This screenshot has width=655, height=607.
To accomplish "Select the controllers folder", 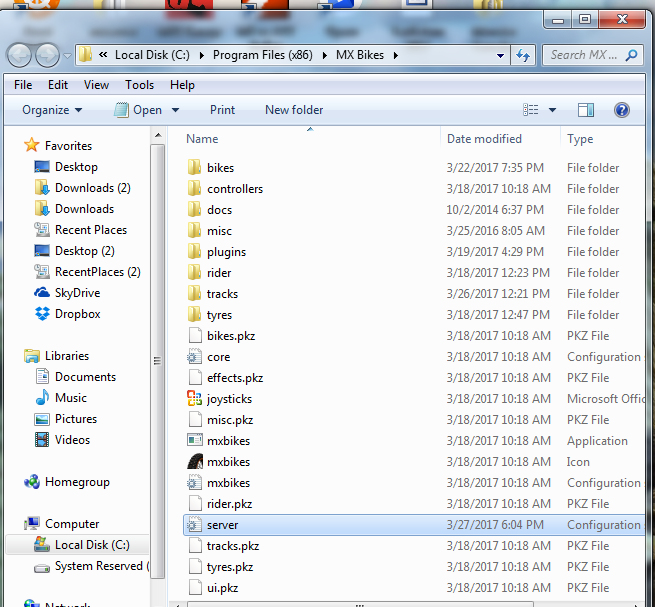I will (235, 189).
